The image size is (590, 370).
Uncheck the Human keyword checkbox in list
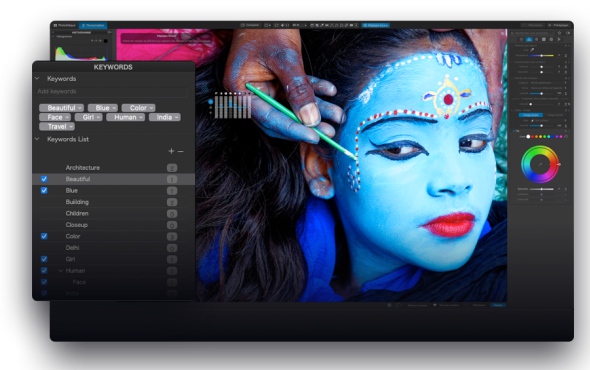44,270
